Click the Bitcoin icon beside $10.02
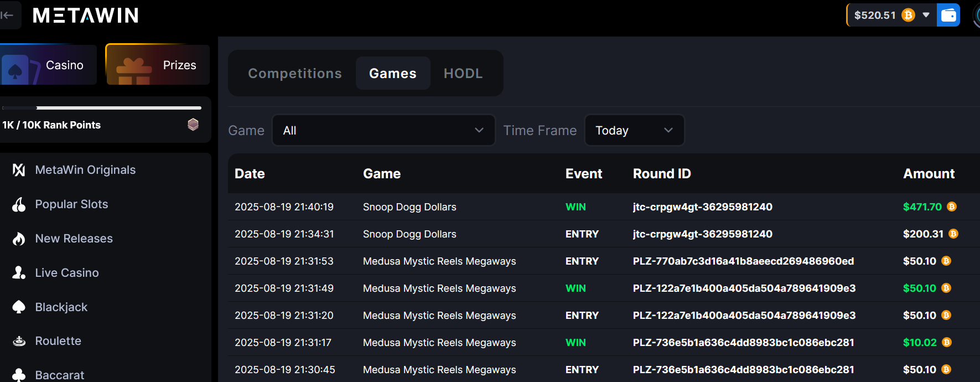The height and width of the screenshot is (382, 980). pyautogui.click(x=947, y=342)
